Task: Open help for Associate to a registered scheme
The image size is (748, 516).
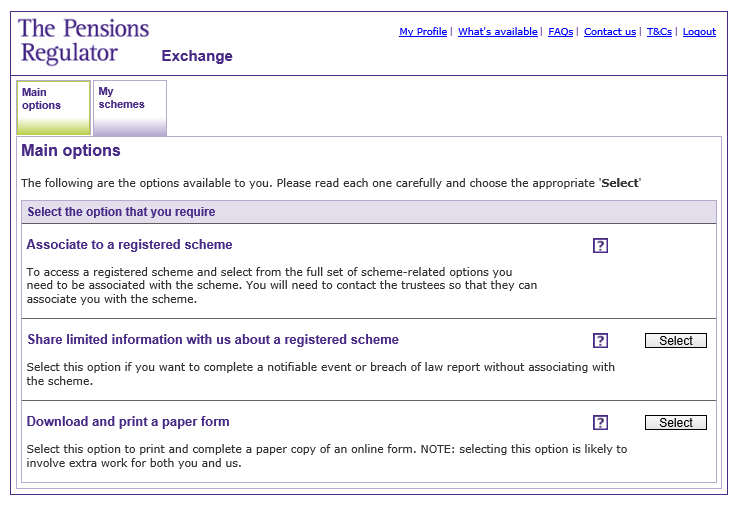Action: point(600,246)
